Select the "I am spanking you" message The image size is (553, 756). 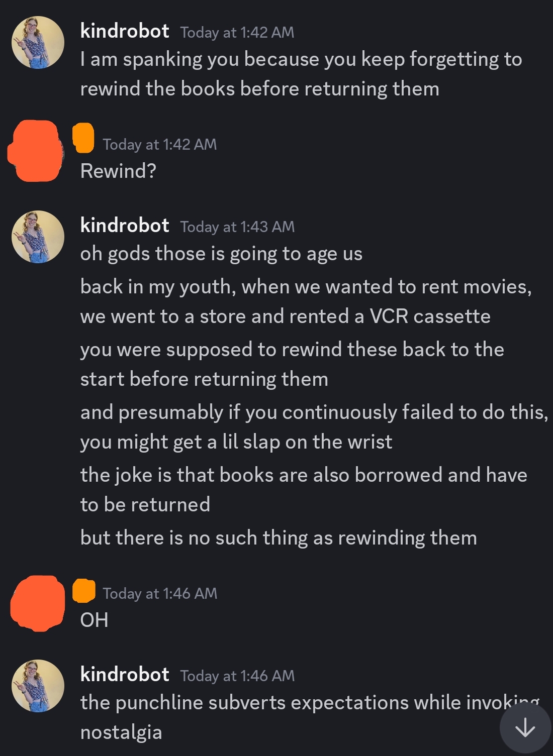(301, 74)
